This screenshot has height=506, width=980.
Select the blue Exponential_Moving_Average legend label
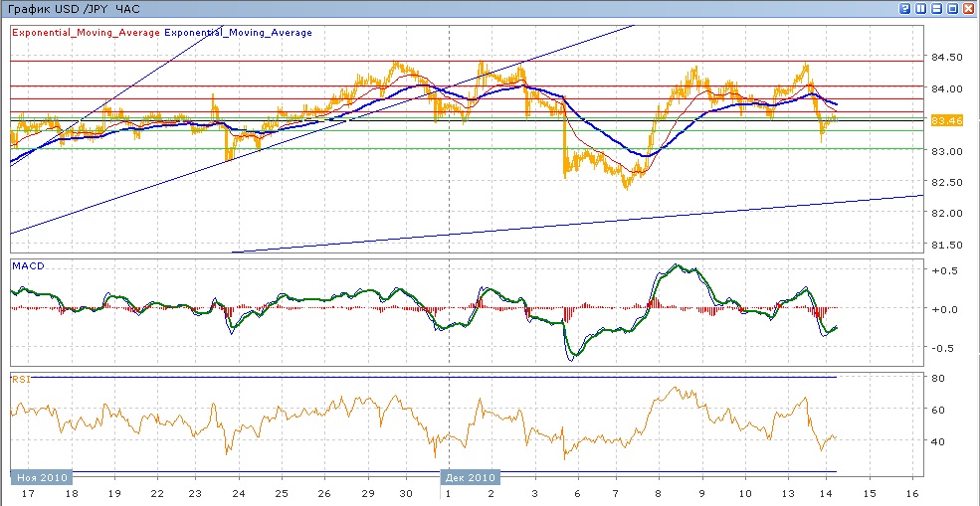click(x=238, y=33)
